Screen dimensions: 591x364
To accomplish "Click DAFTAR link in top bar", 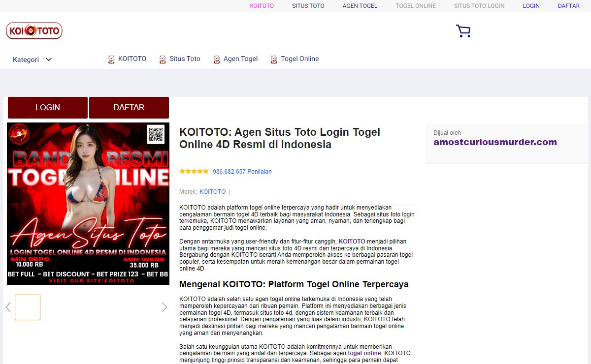I will coord(569,6).
